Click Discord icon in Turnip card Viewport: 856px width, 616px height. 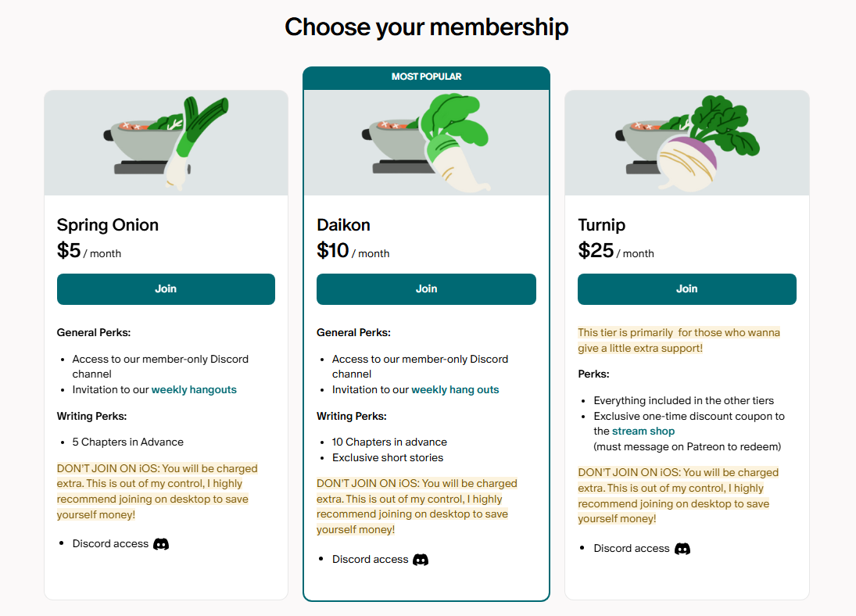[682, 549]
